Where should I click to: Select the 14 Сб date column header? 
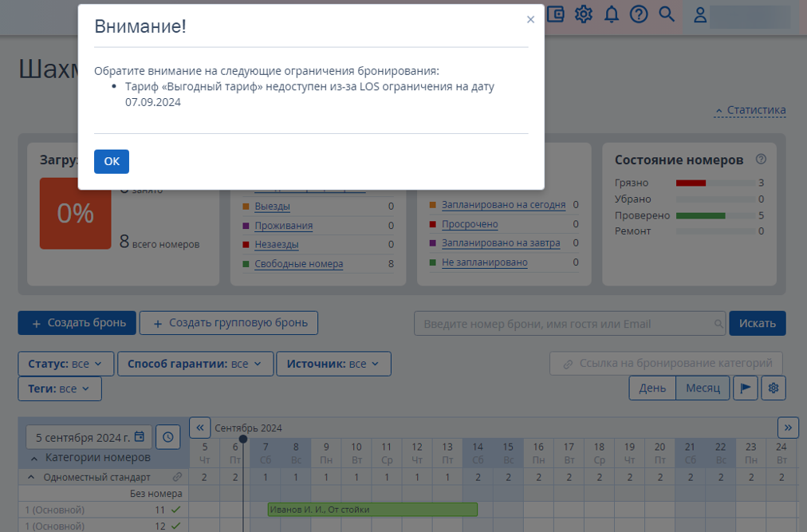(478, 453)
